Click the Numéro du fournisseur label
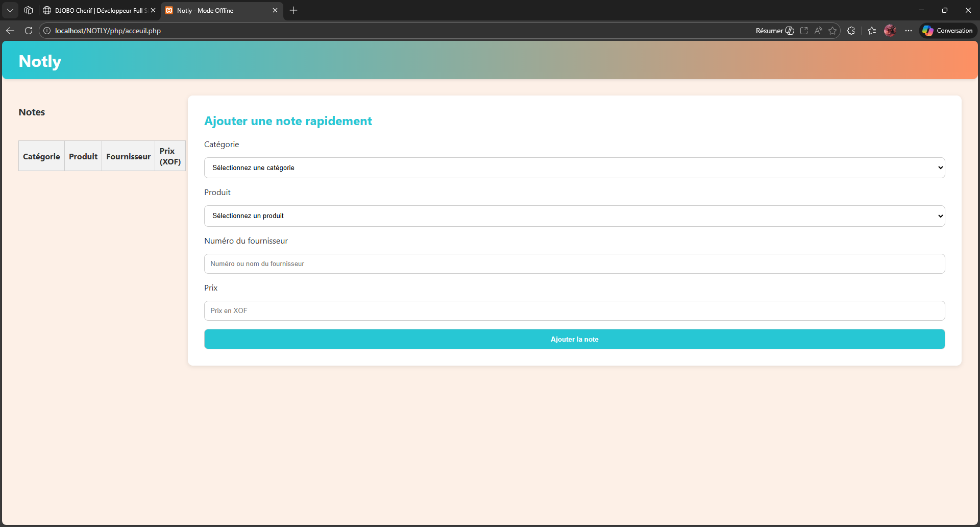Image resolution: width=980 pixels, height=527 pixels. point(246,241)
